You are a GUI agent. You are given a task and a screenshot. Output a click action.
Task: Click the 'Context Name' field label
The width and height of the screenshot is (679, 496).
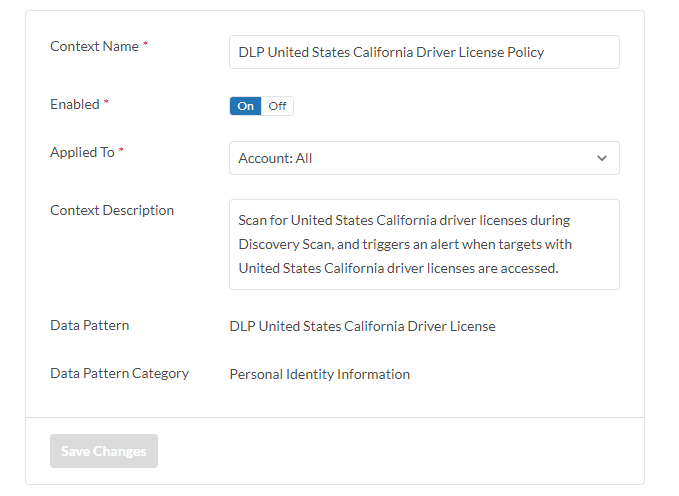[94, 46]
